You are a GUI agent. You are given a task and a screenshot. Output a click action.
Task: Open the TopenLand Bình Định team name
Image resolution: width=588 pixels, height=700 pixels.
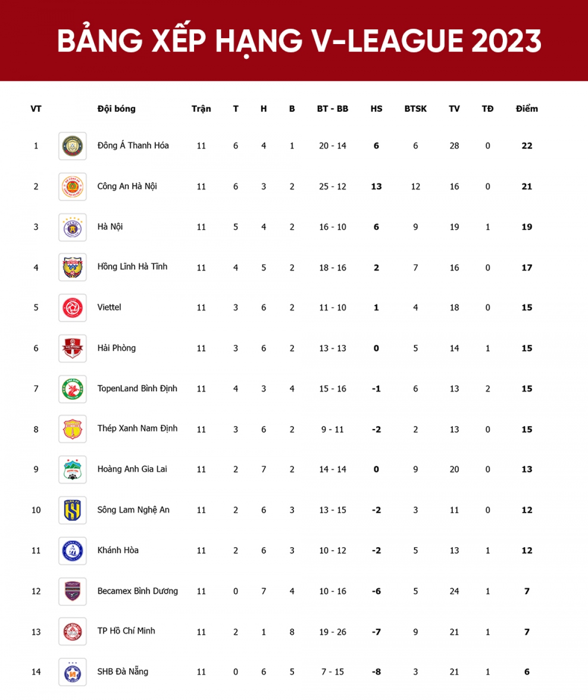click(x=137, y=388)
